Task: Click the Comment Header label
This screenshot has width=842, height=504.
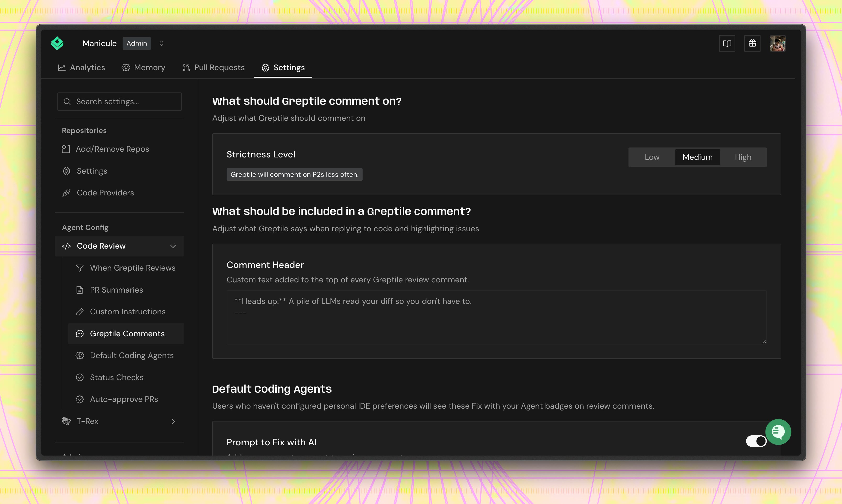Action: 265,265
